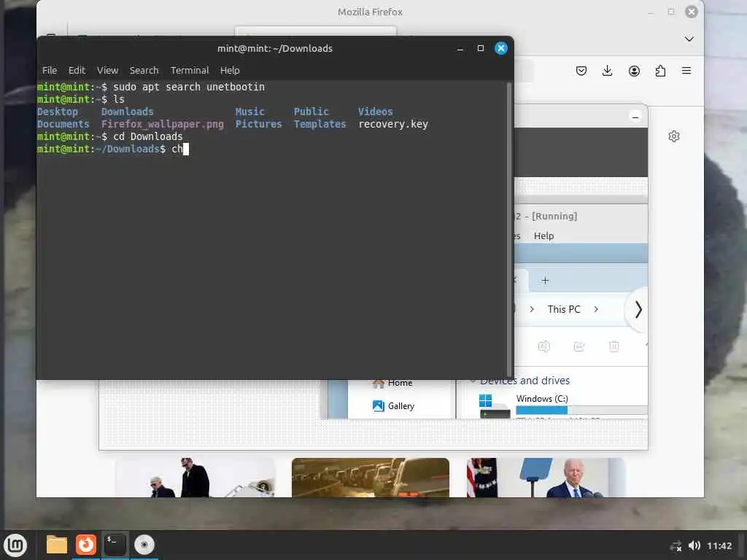
Task: Open Firefox Downloads arrow icon
Action: pyautogui.click(x=608, y=71)
